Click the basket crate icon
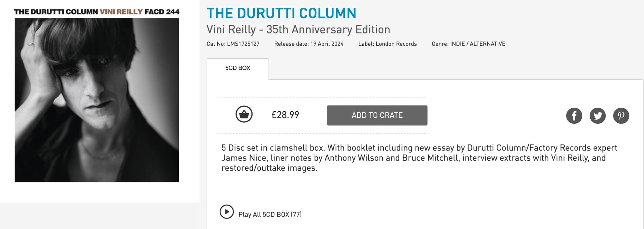644x229 pixels. (244, 114)
